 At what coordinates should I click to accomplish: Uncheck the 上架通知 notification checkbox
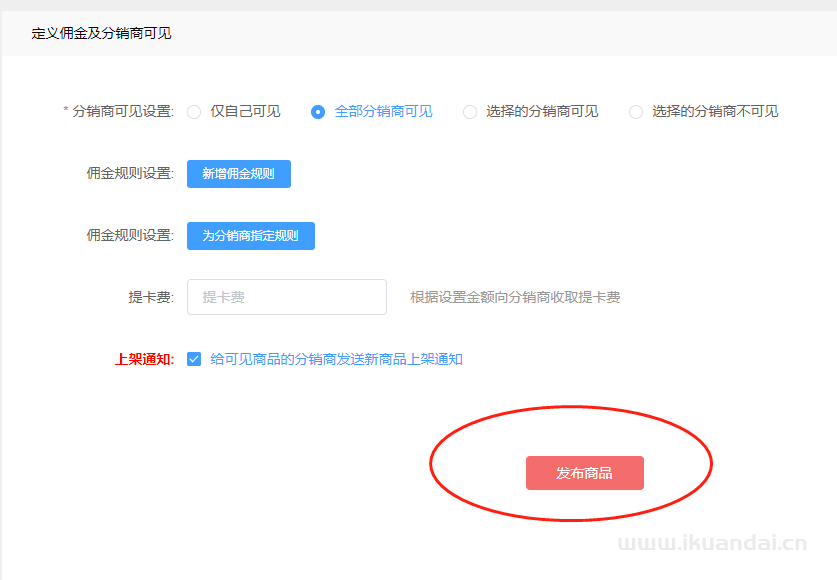[x=194, y=359]
